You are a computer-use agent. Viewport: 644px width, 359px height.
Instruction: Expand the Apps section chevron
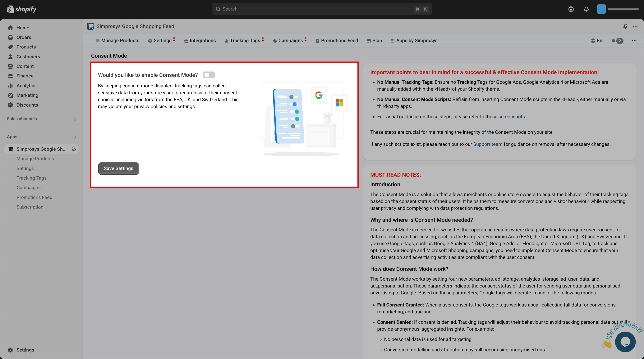pyautogui.click(x=75, y=137)
